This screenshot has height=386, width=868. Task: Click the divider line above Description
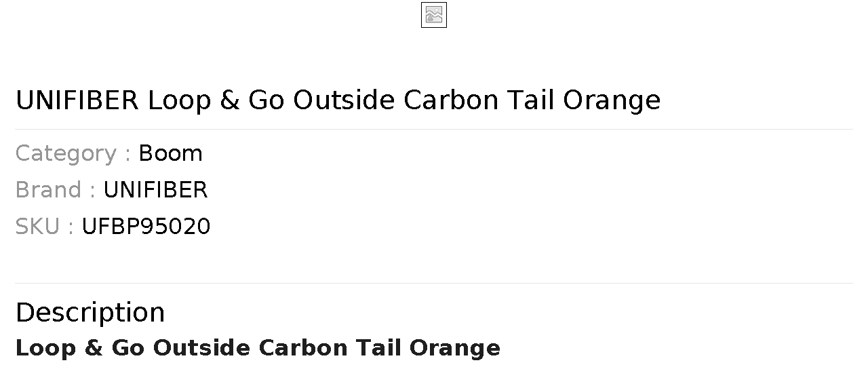[434, 283]
